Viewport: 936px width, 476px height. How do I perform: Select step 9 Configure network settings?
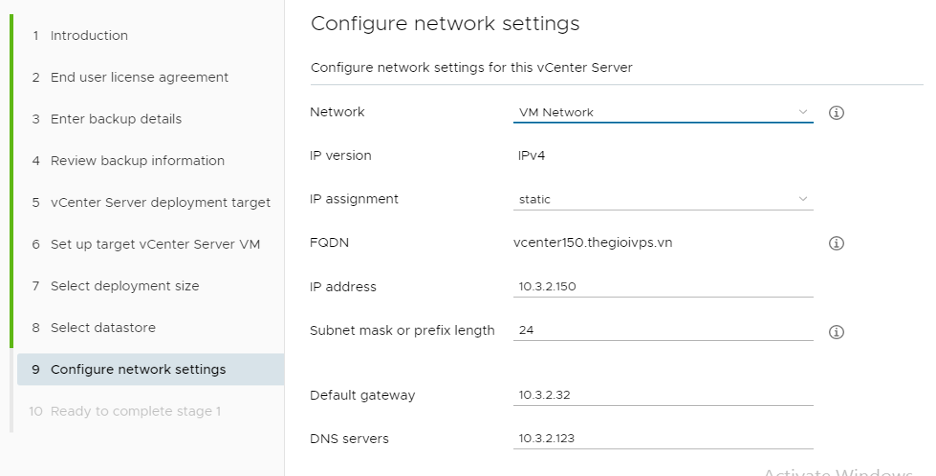138,370
